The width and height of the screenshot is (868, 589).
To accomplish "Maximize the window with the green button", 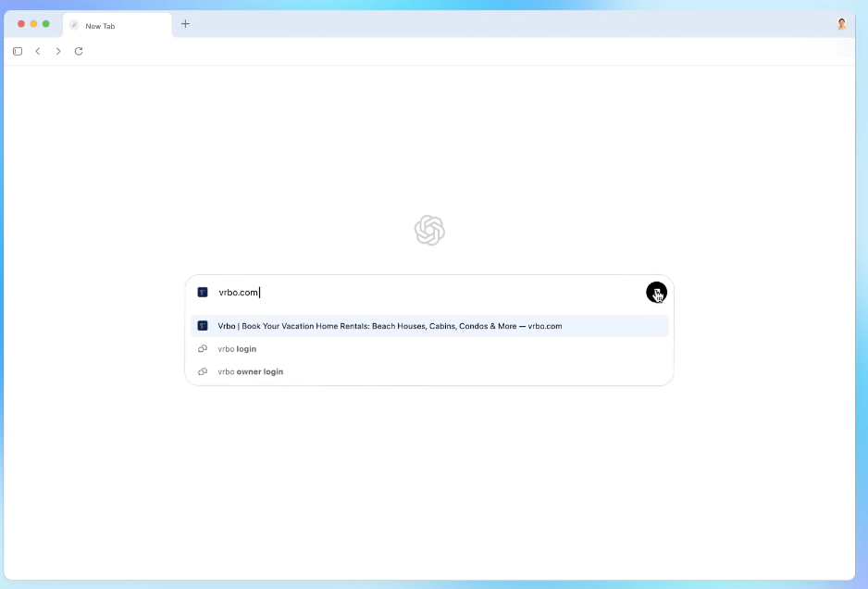I will [x=46, y=24].
